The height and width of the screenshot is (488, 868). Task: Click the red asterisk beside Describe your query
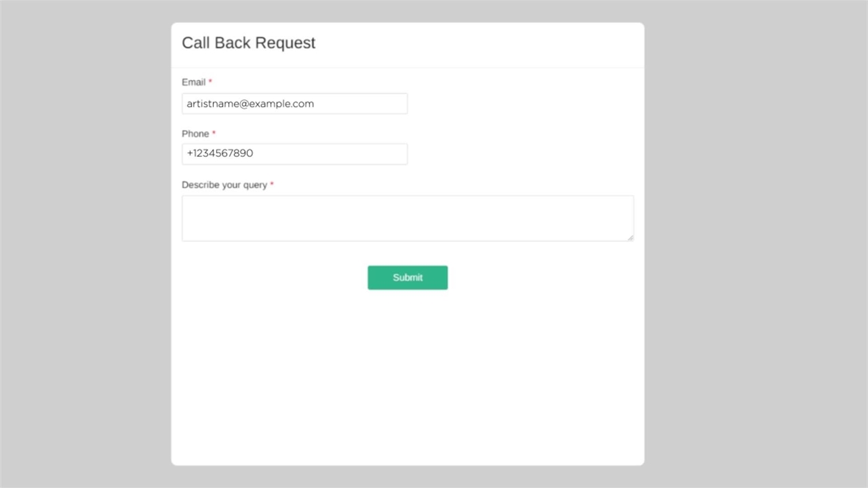(x=272, y=184)
